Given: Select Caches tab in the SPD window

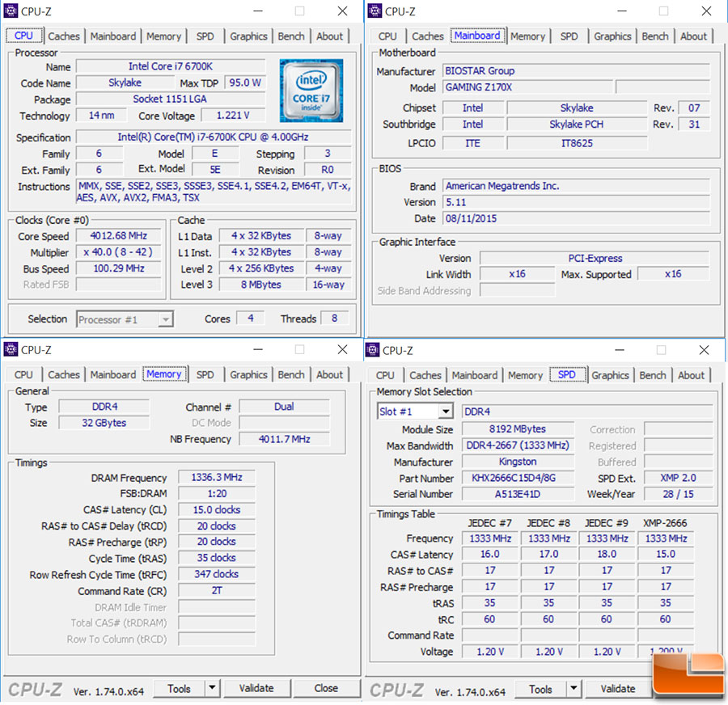Looking at the screenshot, I should pos(425,375).
